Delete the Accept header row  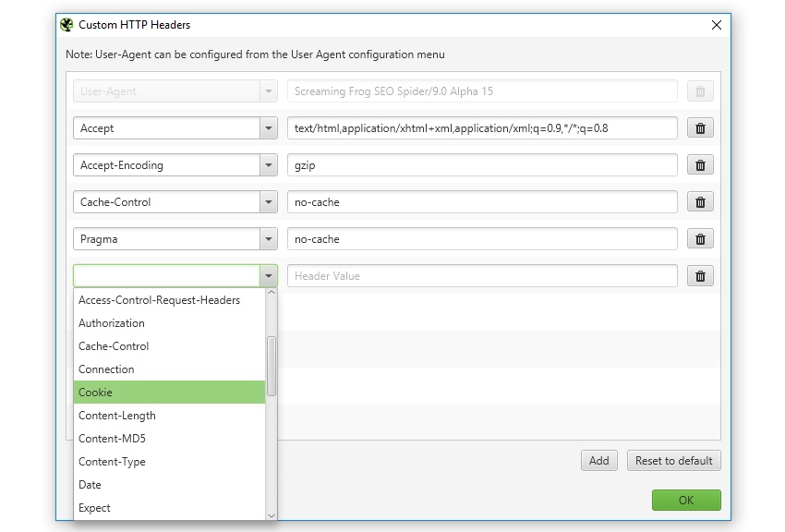coord(700,128)
